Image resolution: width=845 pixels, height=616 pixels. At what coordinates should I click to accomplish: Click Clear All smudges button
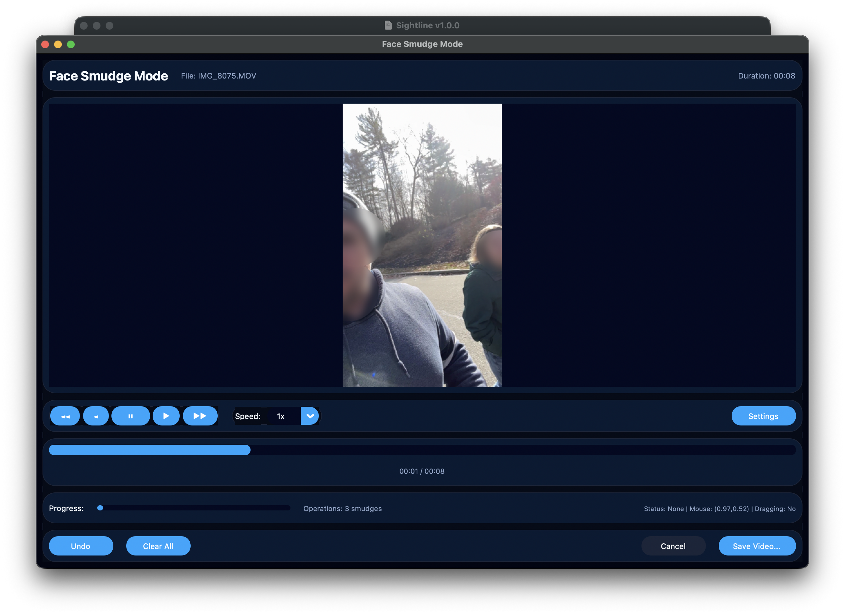pos(158,546)
